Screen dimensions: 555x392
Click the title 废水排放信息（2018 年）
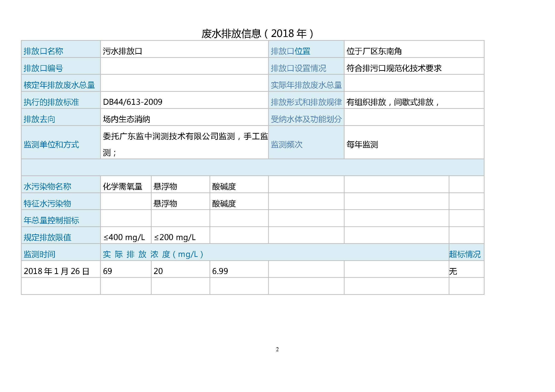tap(258, 34)
